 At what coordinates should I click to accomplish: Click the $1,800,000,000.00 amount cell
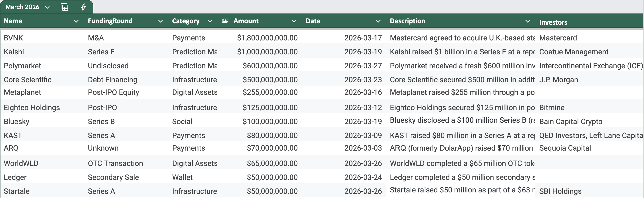tap(267, 38)
